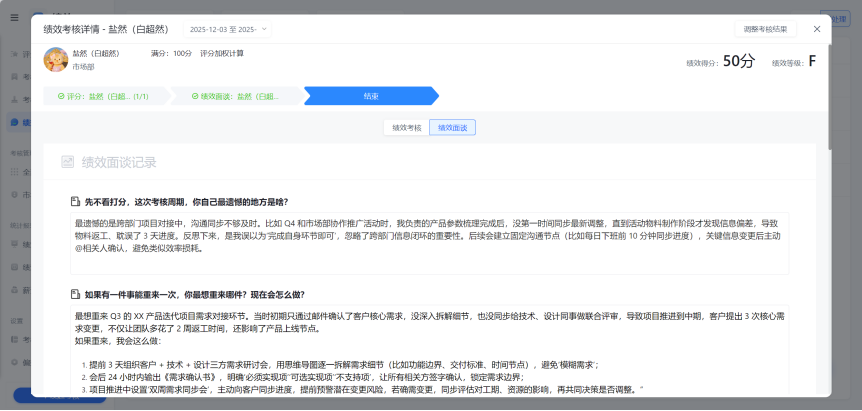This screenshot has height=411, width=862.
Task: Click the avatar of 盐然（白超然）
Action: tap(56, 59)
